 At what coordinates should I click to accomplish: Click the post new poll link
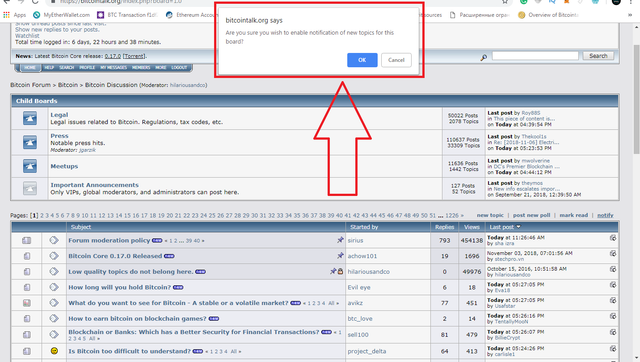tap(531, 215)
